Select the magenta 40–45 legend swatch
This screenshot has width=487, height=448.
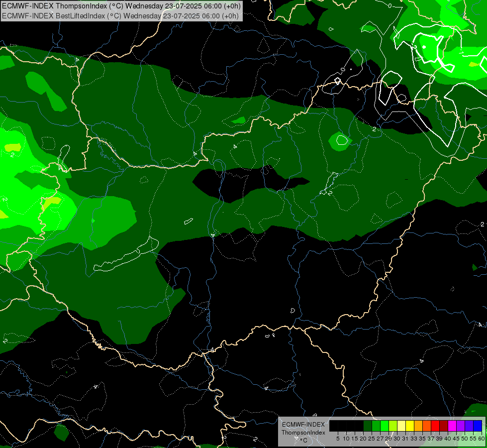pos(452,426)
